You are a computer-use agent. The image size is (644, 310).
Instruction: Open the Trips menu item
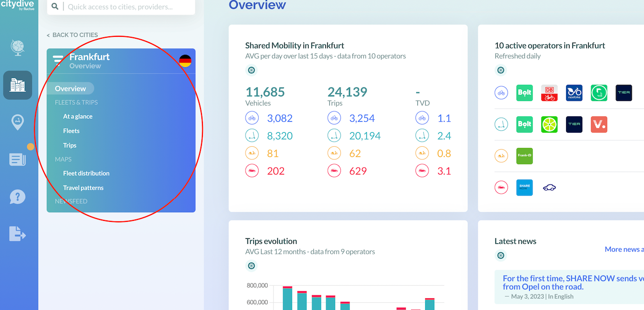point(70,145)
